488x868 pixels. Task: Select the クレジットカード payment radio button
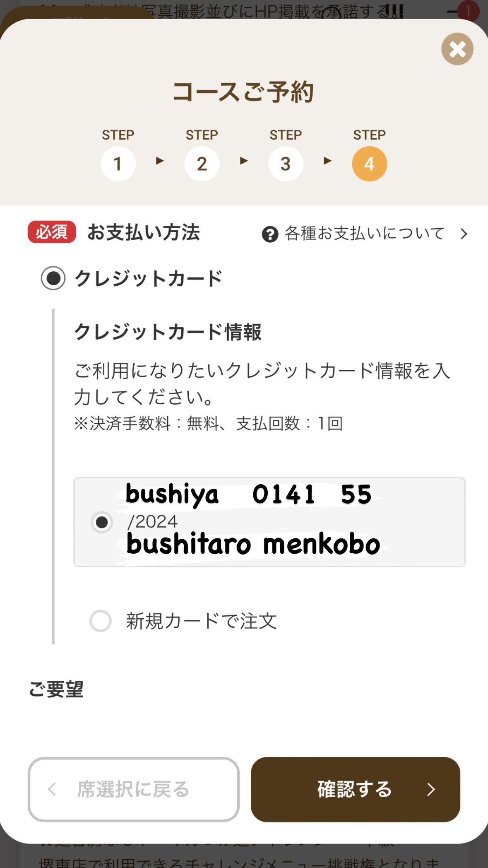pos(53,278)
